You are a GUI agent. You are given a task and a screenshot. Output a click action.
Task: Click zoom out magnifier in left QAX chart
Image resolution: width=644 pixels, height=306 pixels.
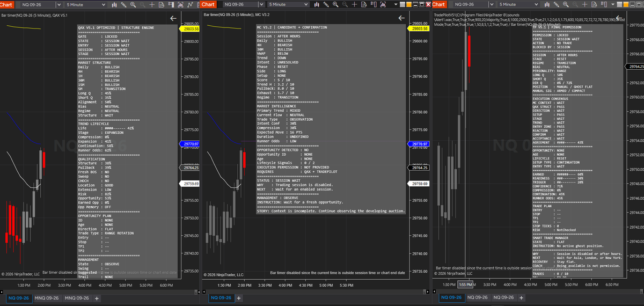tap(142, 5)
